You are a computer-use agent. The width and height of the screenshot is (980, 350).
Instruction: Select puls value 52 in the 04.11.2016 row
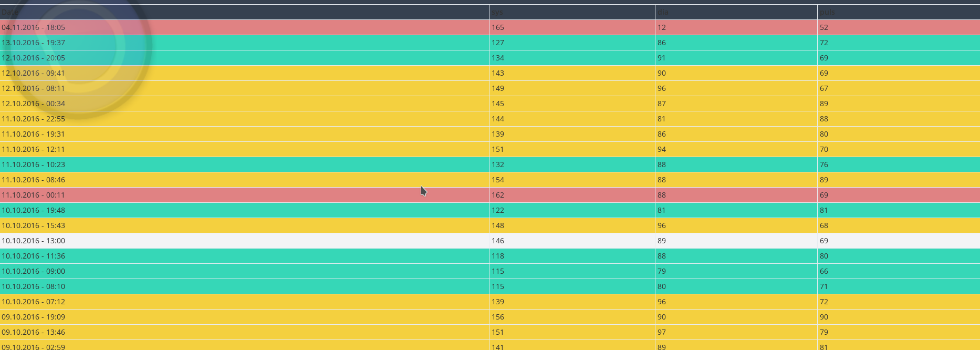click(x=899, y=27)
